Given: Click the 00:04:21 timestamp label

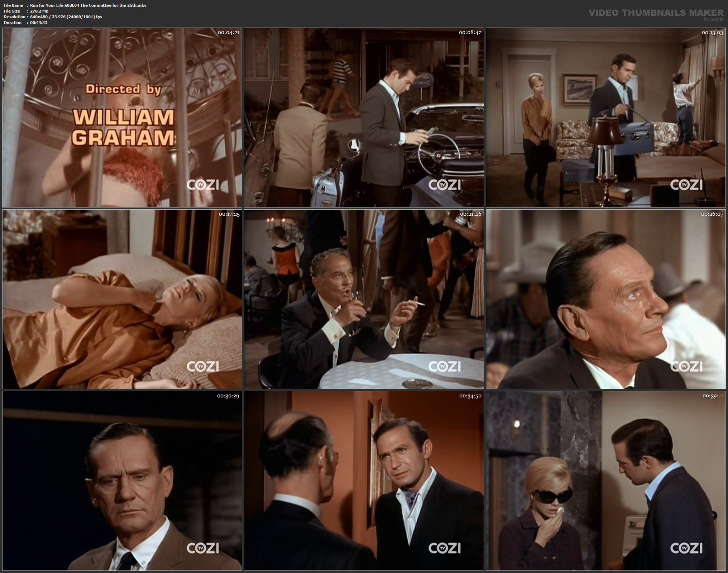Looking at the screenshot, I should 228,33.
